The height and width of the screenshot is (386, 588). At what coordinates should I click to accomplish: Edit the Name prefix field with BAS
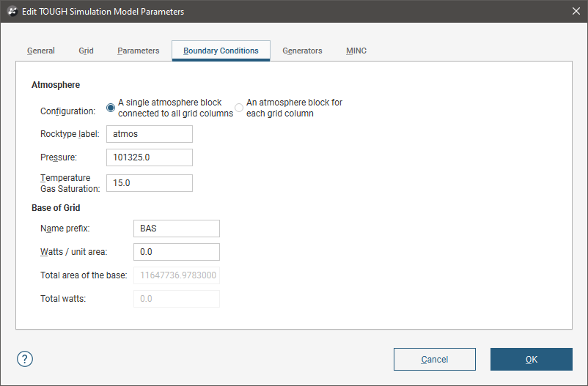(176, 229)
